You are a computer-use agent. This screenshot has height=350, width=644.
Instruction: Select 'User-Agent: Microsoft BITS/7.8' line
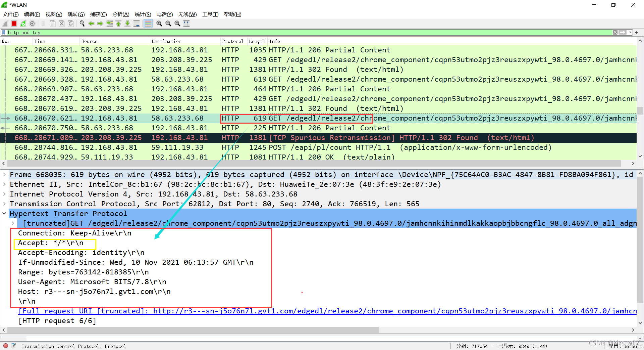92,282
